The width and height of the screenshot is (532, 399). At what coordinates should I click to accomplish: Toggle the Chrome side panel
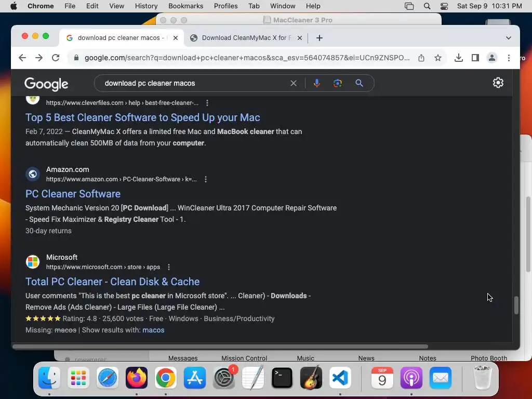click(475, 58)
